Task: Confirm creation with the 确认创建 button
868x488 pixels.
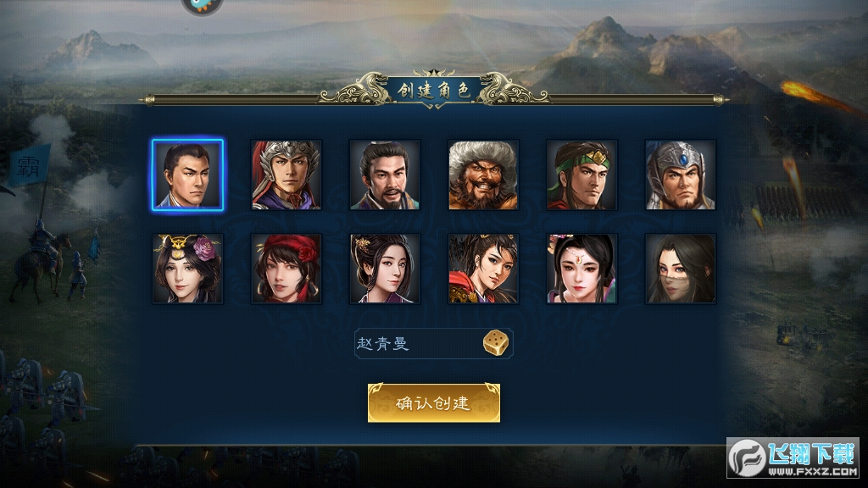Action: click(x=434, y=402)
